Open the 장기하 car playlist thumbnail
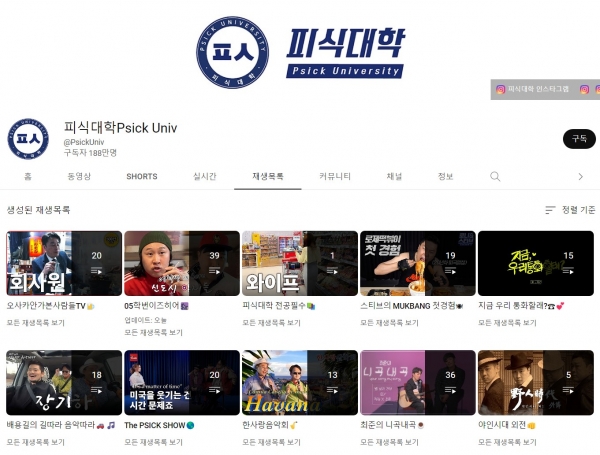This screenshot has width=600, height=455. click(x=64, y=383)
